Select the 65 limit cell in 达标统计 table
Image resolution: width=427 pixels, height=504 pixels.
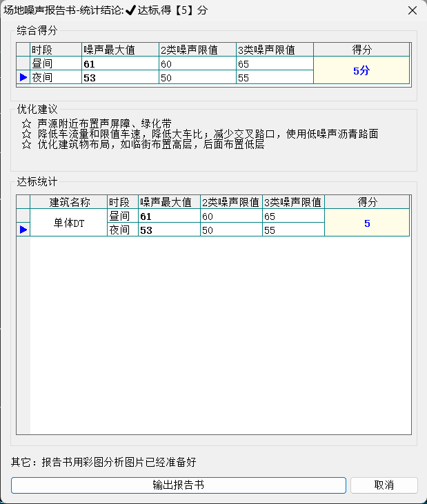click(x=292, y=216)
